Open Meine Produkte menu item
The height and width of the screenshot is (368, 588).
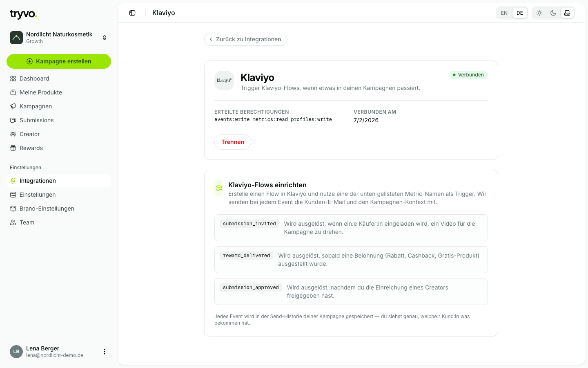coord(59,92)
